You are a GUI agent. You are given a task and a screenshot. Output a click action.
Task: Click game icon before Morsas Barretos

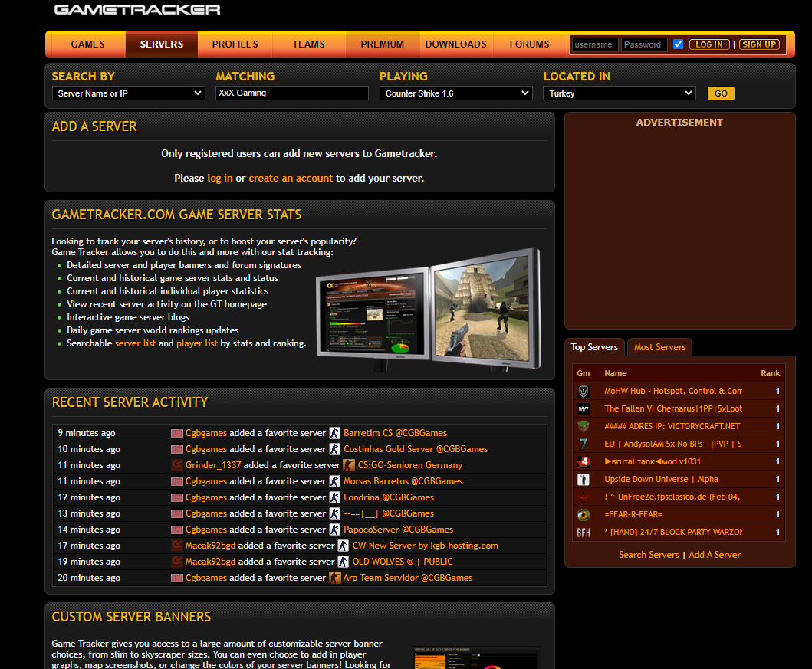click(x=335, y=481)
